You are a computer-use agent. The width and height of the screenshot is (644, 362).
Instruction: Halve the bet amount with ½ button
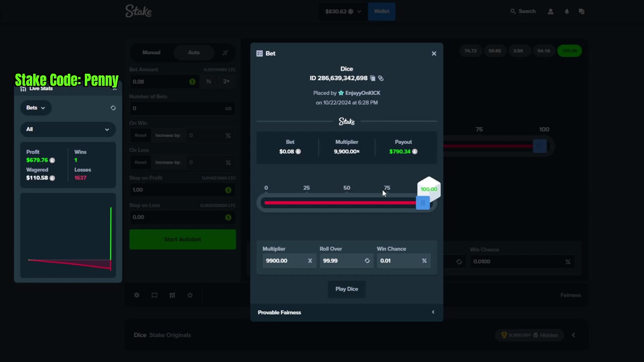point(208,81)
